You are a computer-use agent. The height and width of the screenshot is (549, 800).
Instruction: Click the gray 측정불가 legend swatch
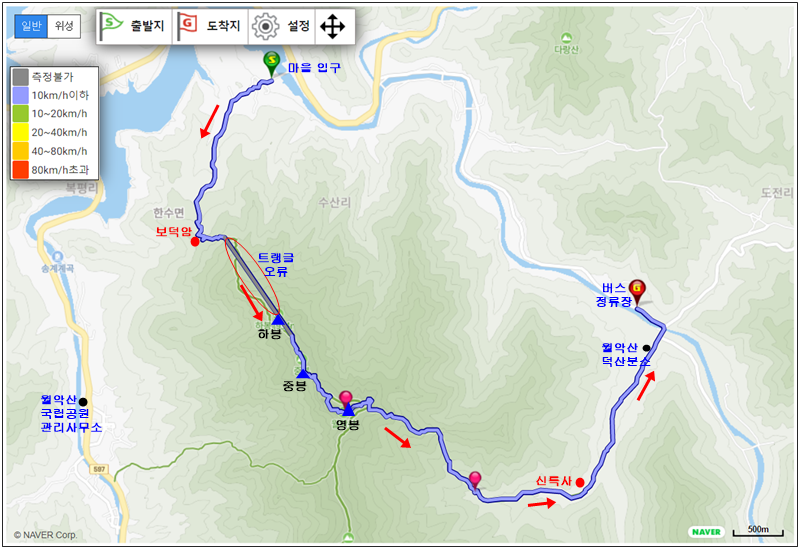pyautogui.click(x=20, y=77)
